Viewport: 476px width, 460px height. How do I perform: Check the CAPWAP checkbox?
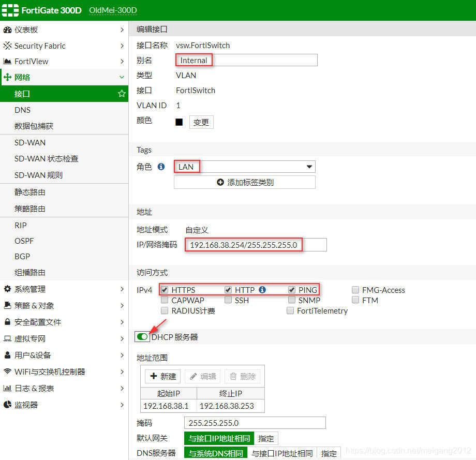(x=164, y=300)
